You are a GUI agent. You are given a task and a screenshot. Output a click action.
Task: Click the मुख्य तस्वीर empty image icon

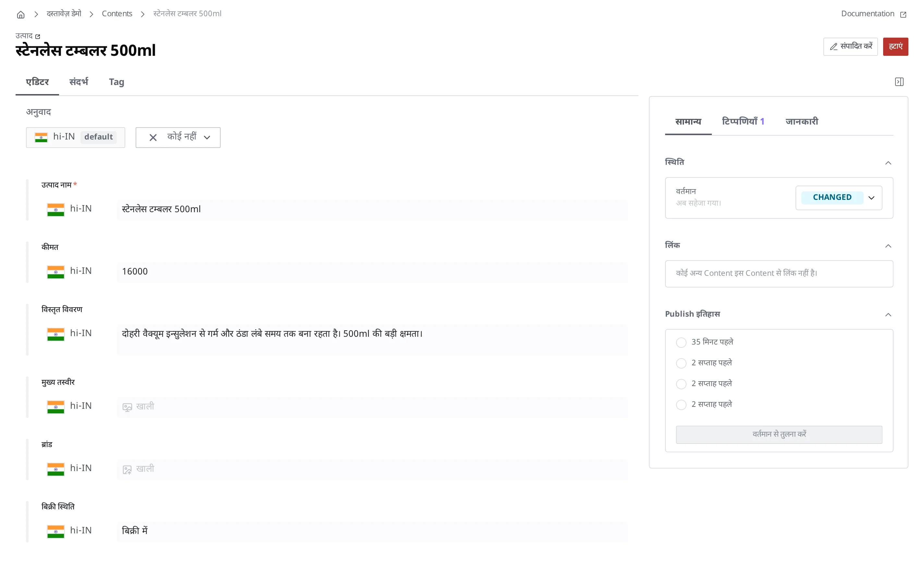pyautogui.click(x=127, y=407)
